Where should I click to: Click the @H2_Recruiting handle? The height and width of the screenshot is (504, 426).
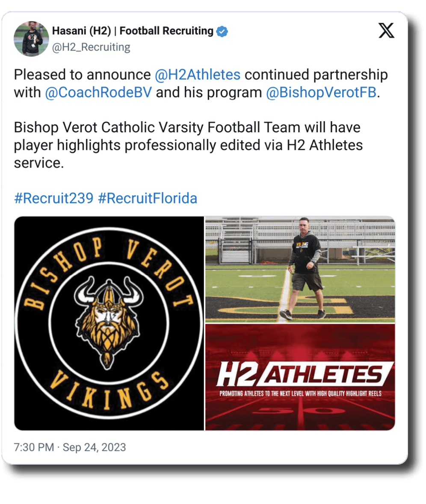tap(91, 47)
